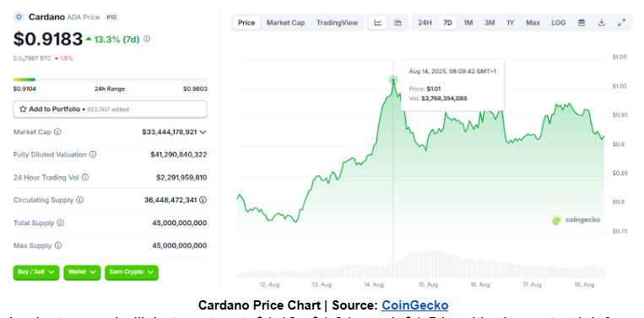The width and height of the screenshot is (644, 318).
Task: Open the CoinGecko source link
Action: click(414, 305)
